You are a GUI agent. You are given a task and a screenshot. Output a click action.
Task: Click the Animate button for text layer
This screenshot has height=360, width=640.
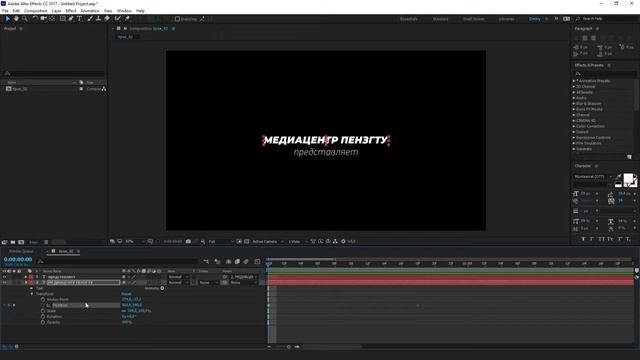[154, 288]
